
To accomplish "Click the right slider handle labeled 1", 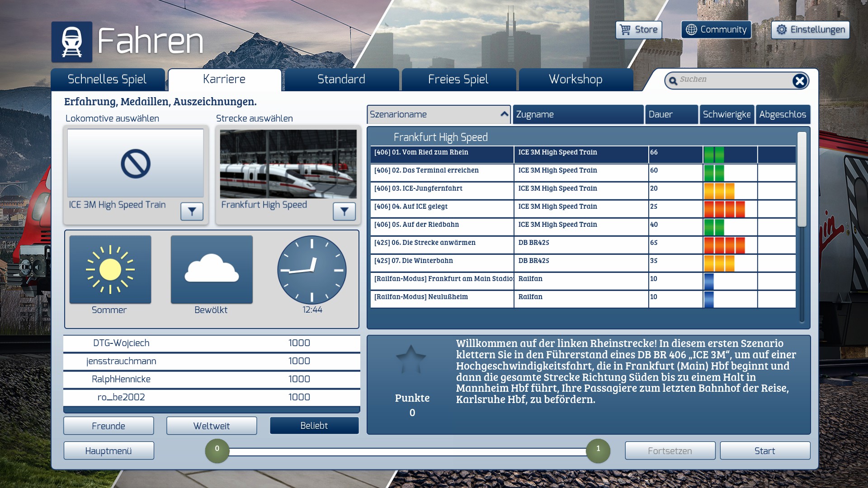I will (x=598, y=450).
